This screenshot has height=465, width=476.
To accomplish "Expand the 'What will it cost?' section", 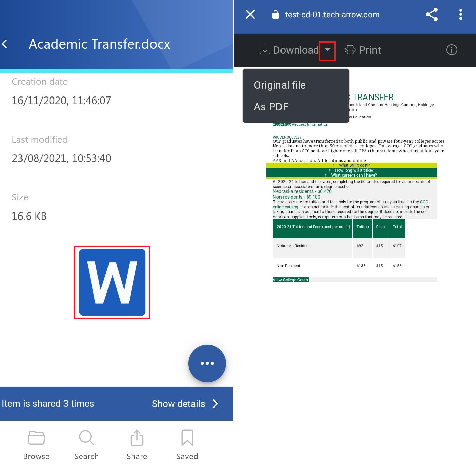I will (351, 165).
